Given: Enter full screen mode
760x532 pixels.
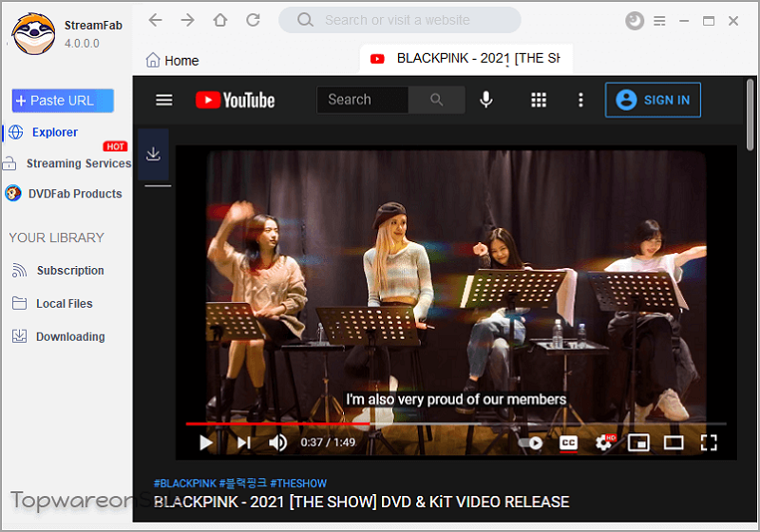Looking at the screenshot, I should (x=709, y=443).
